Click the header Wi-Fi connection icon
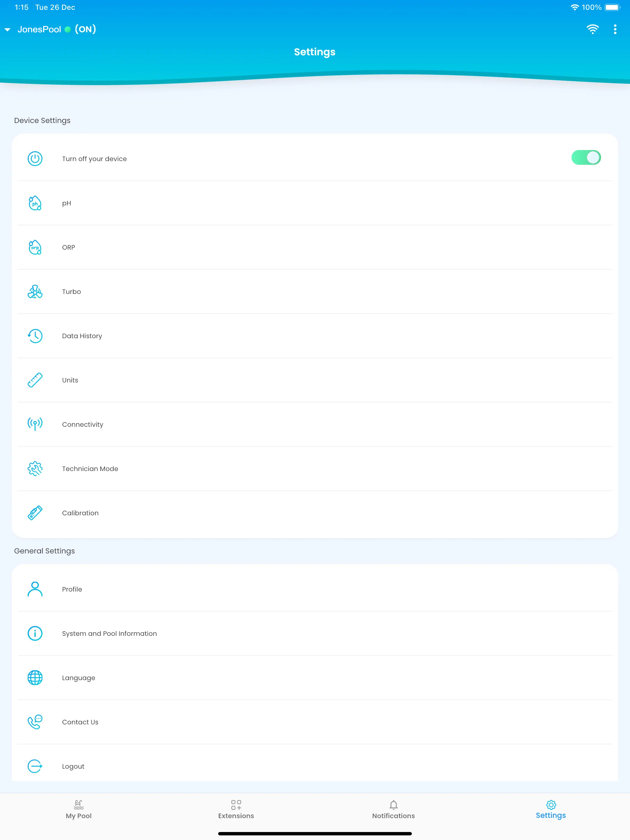This screenshot has width=630, height=840. point(592,29)
